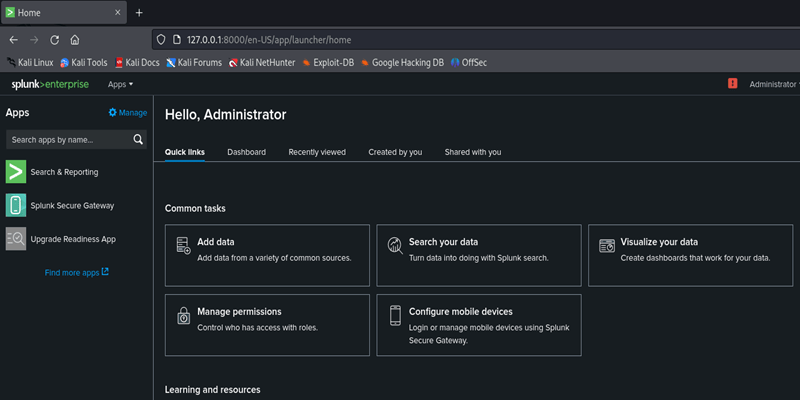This screenshot has height=400, width=800.
Task: Switch to the Dashboard tab
Action: [246, 152]
